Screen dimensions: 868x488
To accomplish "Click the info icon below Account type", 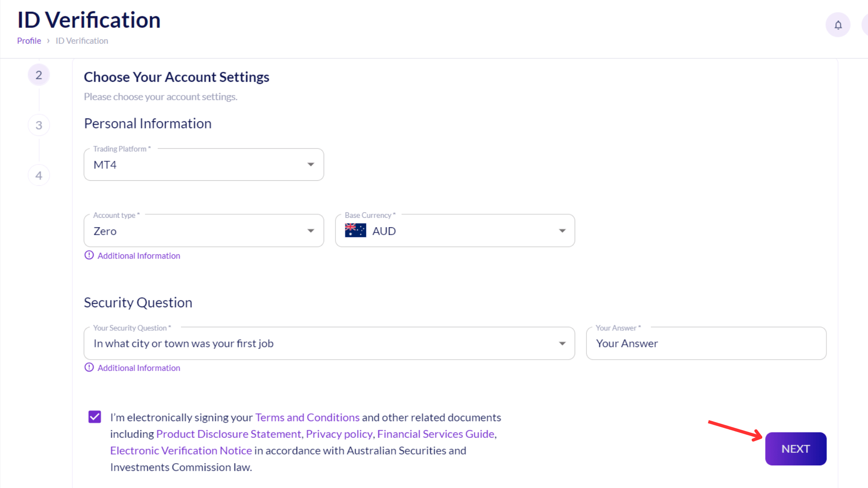I will pyautogui.click(x=89, y=255).
